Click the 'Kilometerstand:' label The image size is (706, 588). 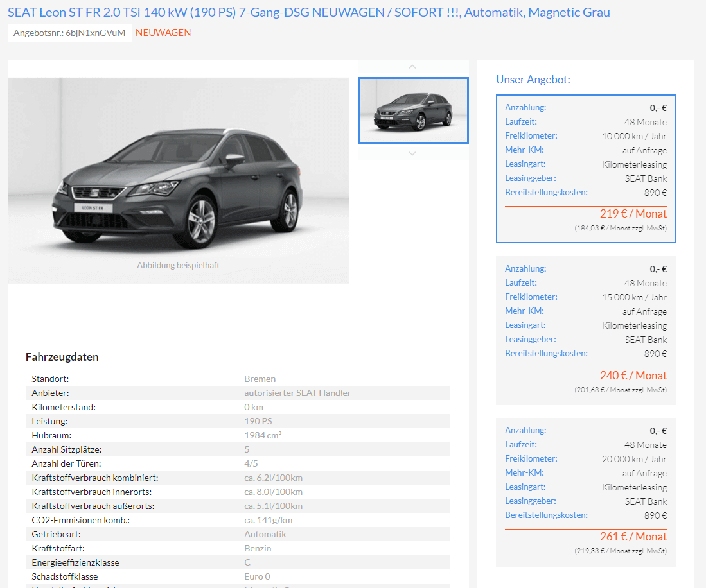(64, 407)
